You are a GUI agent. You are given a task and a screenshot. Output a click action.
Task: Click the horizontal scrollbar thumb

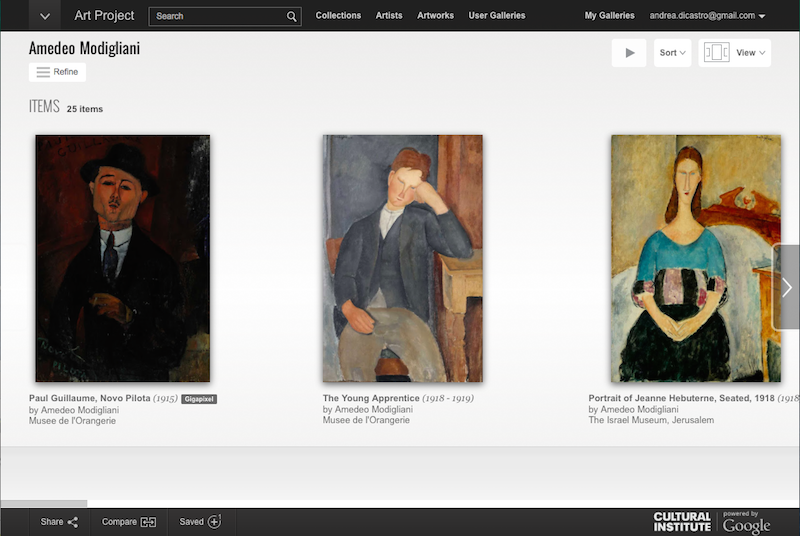[44, 503]
